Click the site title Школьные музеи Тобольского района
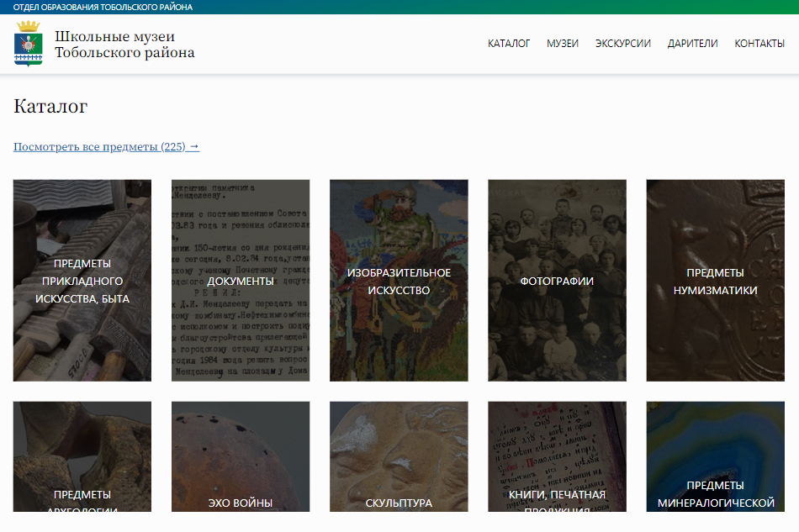 point(124,45)
